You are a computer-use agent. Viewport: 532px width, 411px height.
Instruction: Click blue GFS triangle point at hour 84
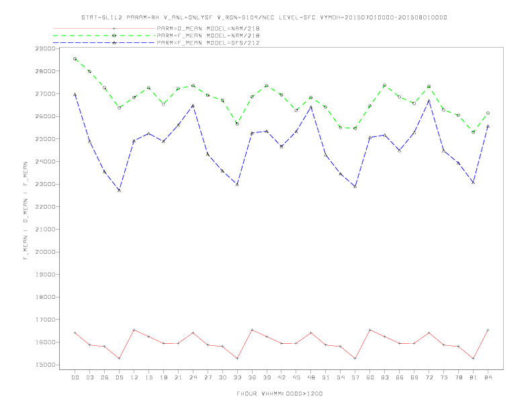click(488, 126)
